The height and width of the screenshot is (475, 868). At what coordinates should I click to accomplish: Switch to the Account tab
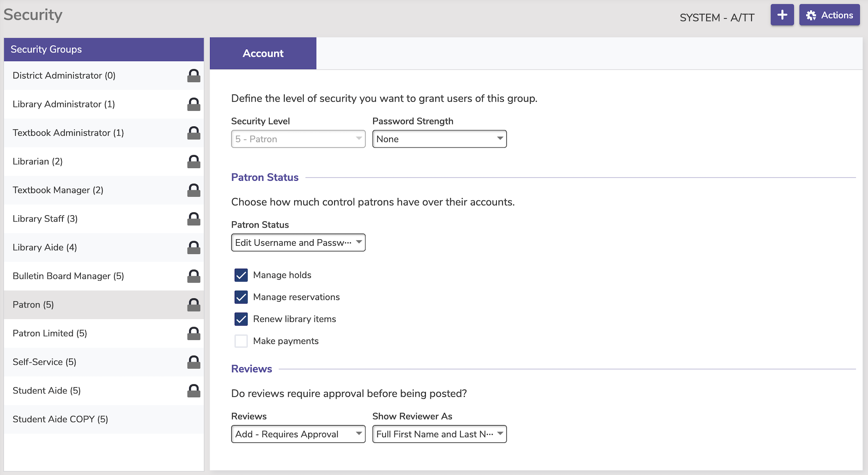(x=263, y=53)
